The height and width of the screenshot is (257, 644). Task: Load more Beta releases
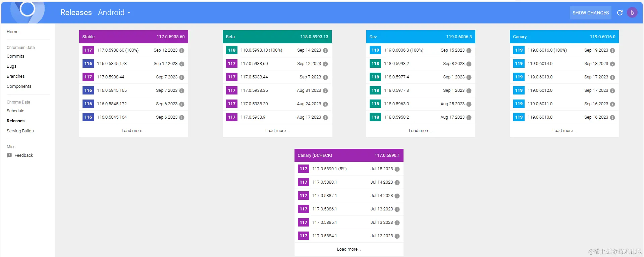click(277, 131)
